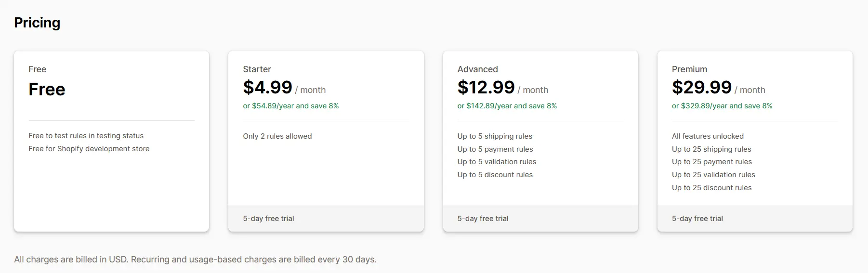Viewport: 868px width, 273px height.
Task: Click the Advanced plan name
Action: 477,69
